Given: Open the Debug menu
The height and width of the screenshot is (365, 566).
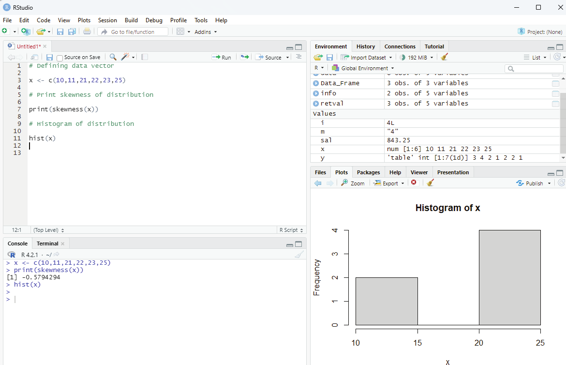Looking at the screenshot, I should point(154,20).
